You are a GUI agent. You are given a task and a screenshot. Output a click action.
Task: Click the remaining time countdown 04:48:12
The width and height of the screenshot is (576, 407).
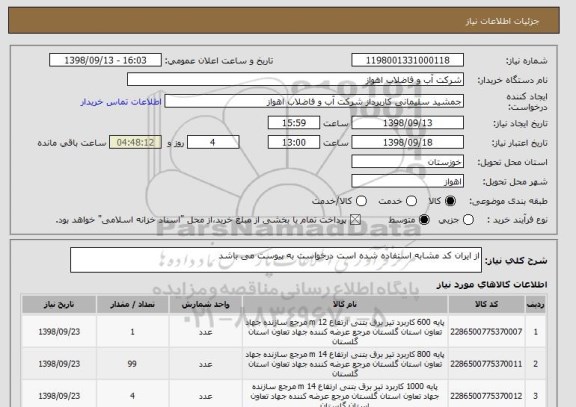point(135,142)
